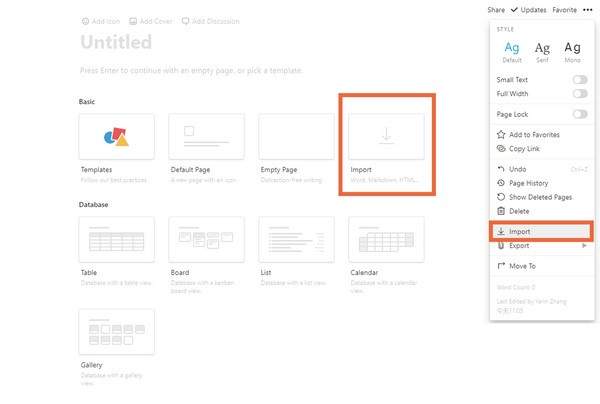Choose Delete from the page menu
The height and width of the screenshot is (404, 600).
click(542, 211)
